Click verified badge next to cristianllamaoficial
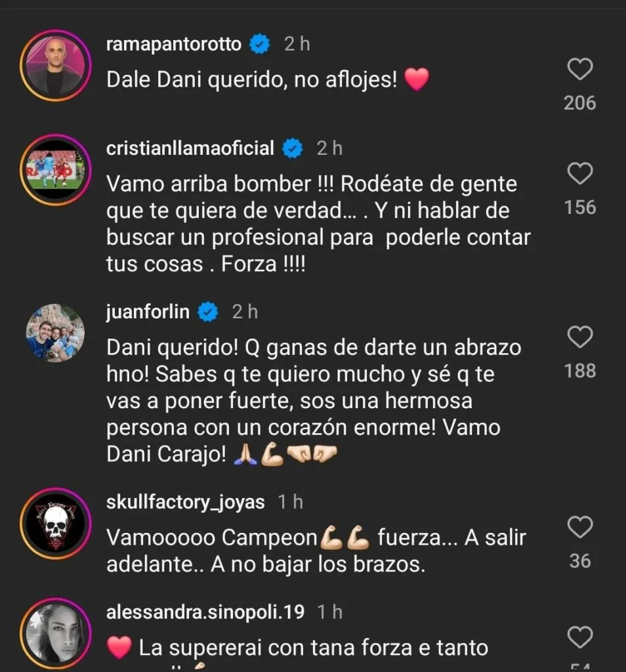The height and width of the screenshot is (672, 626). [293, 149]
